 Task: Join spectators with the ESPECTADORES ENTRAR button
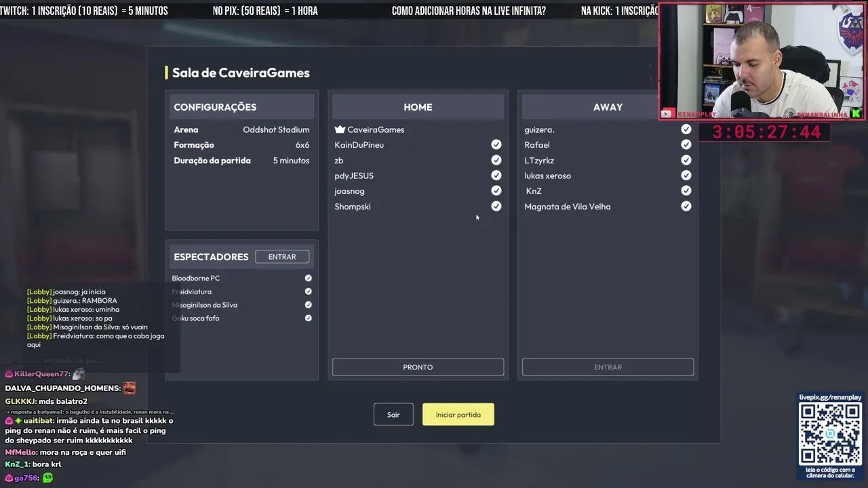pyautogui.click(x=282, y=257)
